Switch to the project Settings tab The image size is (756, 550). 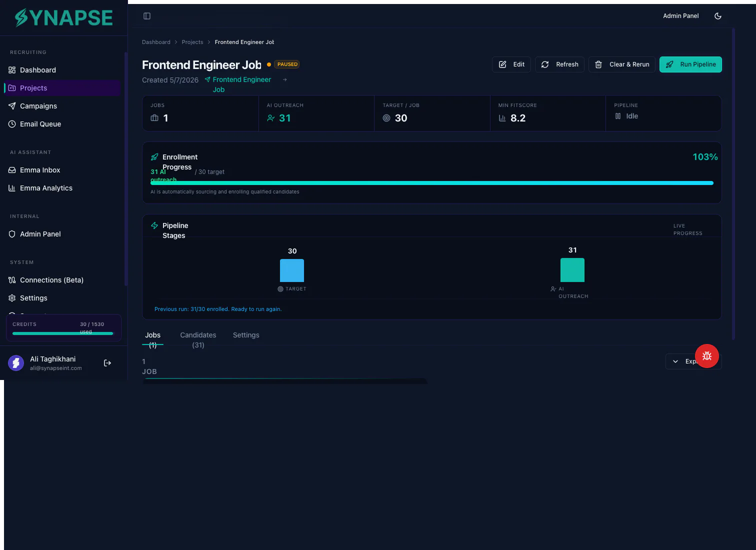(246, 335)
